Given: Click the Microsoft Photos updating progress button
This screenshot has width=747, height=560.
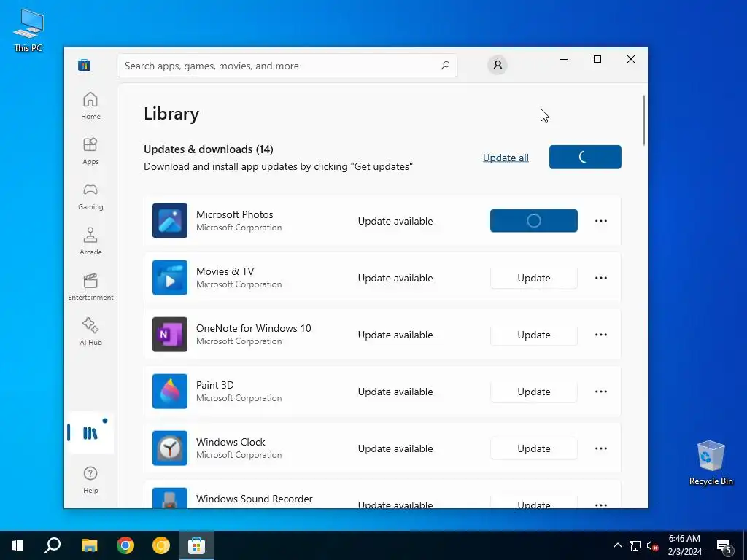Looking at the screenshot, I should [533, 220].
